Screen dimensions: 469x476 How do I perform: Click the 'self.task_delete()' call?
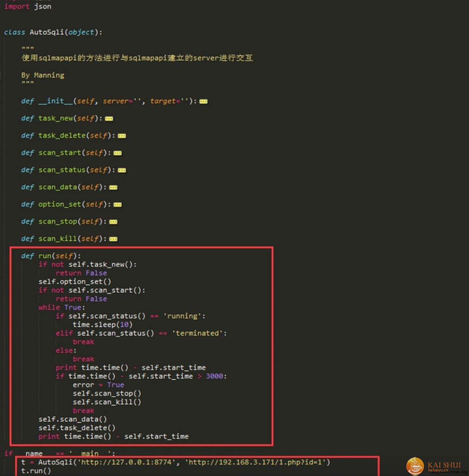(77, 428)
